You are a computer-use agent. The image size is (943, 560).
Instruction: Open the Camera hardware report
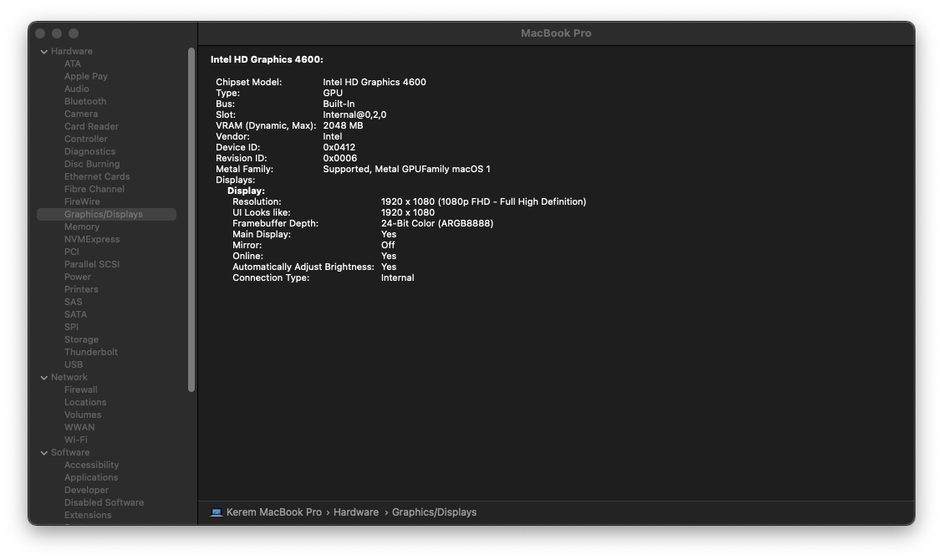point(80,114)
